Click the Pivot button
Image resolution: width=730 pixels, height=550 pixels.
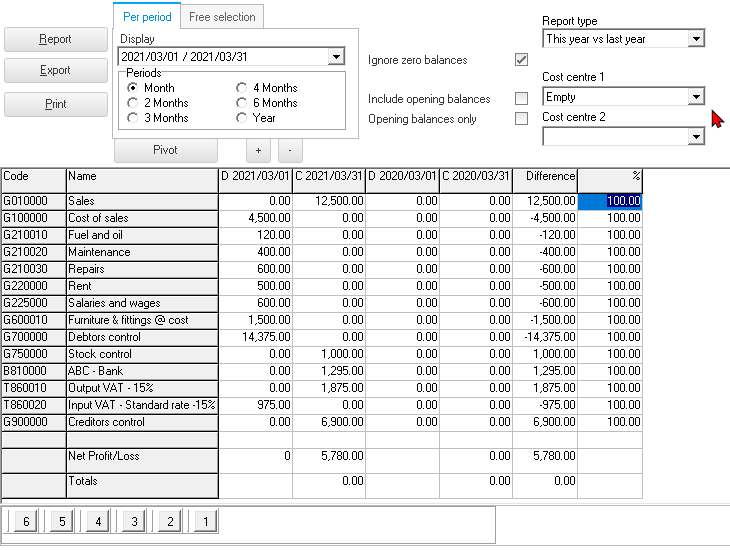click(x=165, y=149)
